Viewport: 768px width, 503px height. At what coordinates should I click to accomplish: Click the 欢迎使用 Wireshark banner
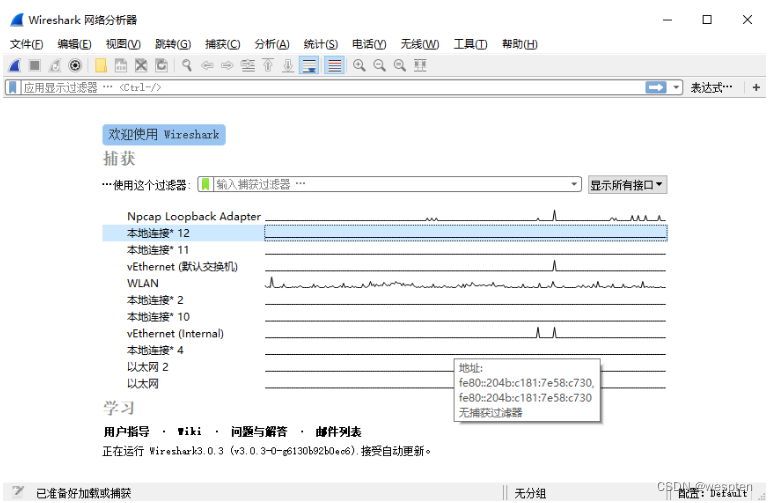[164, 135]
